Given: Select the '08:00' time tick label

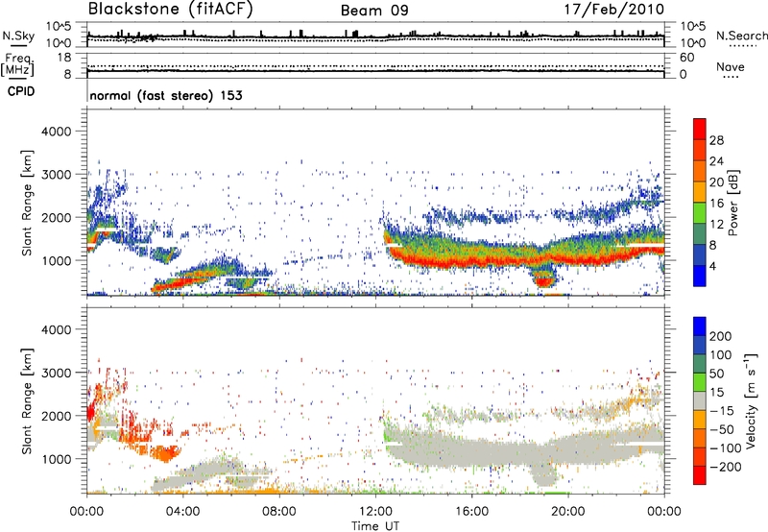Looking at the screenshot, I should (279, 512).
